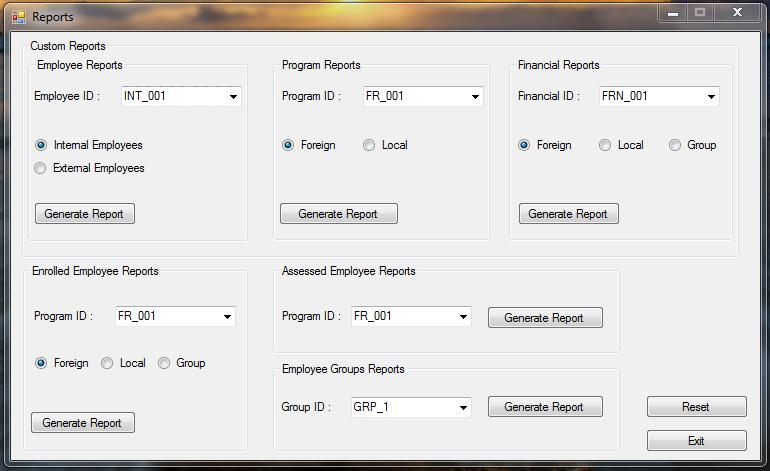Screen dimensions: 770x471
Task: Click Generate Report in Assessed Employee Reports
Action: 545,318
